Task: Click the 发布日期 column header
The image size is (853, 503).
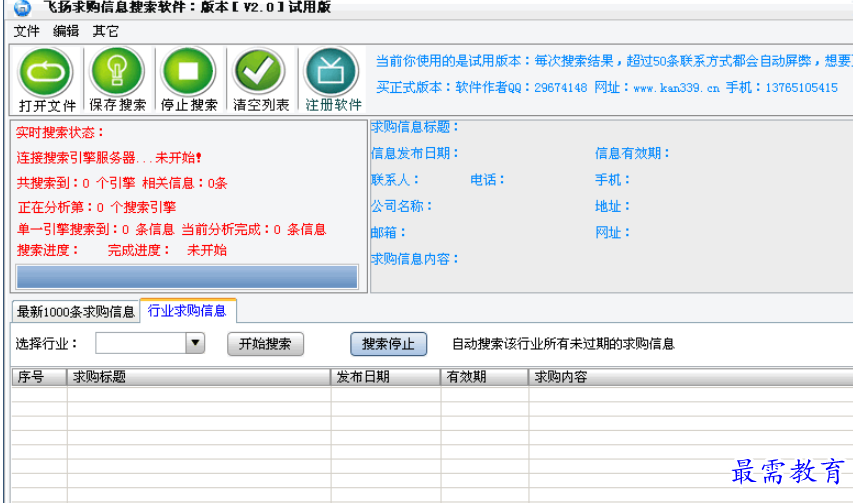Action: click(386, 377)
